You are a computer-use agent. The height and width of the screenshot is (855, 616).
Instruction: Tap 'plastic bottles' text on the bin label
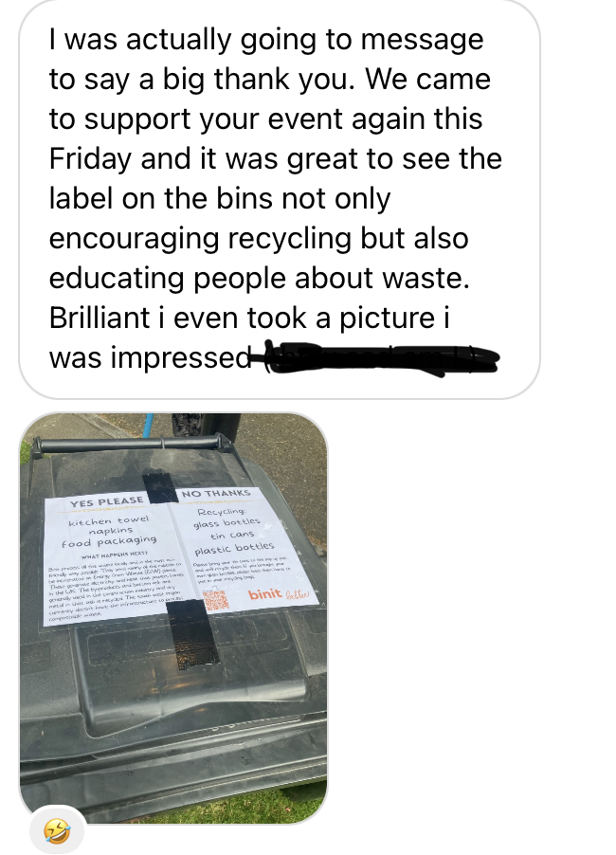pyautogui.click(x=234, y=548)
